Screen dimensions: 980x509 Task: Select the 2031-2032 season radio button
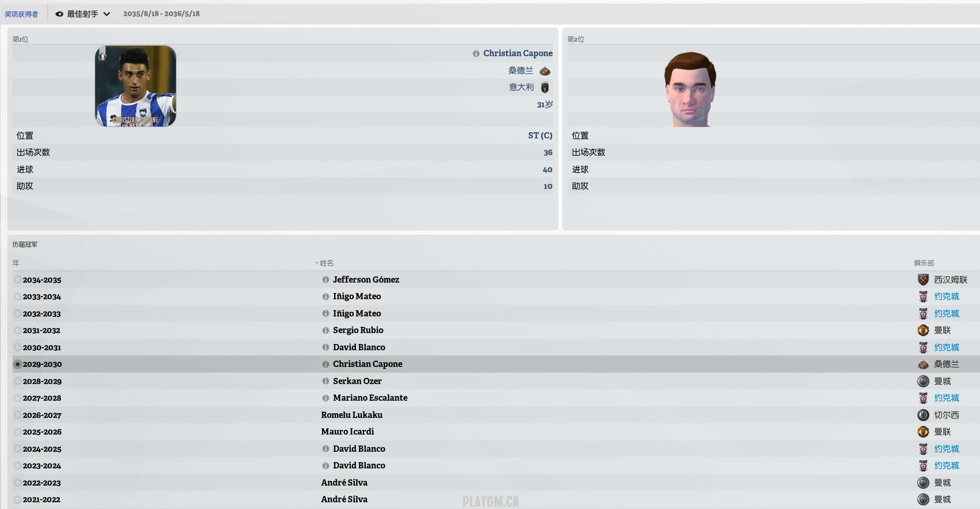(17, 330)
